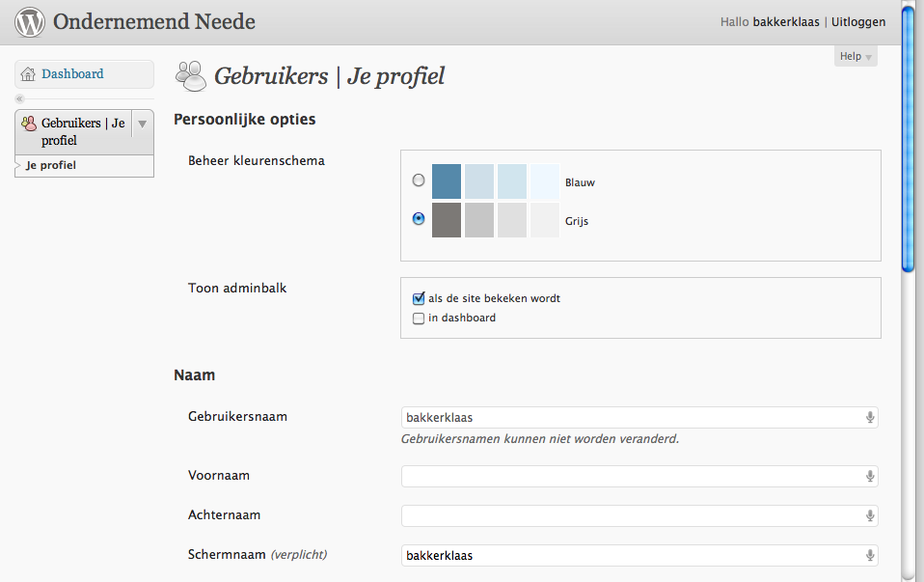Uncheck 'als de site bekeken wordt' checkbox

point(419,298)
